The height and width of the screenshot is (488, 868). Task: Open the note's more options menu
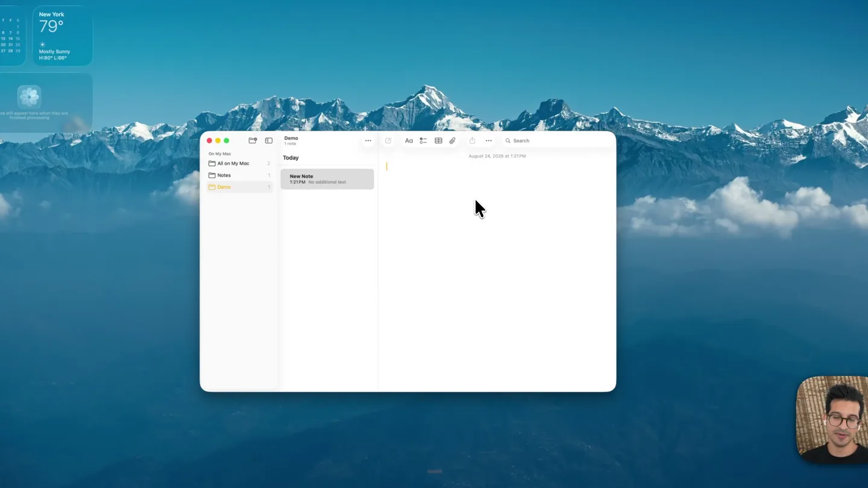(489, 140)
